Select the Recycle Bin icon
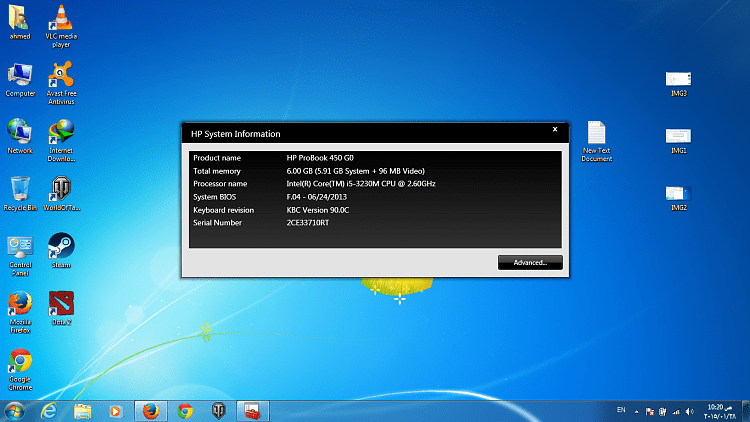 [20, 194]
